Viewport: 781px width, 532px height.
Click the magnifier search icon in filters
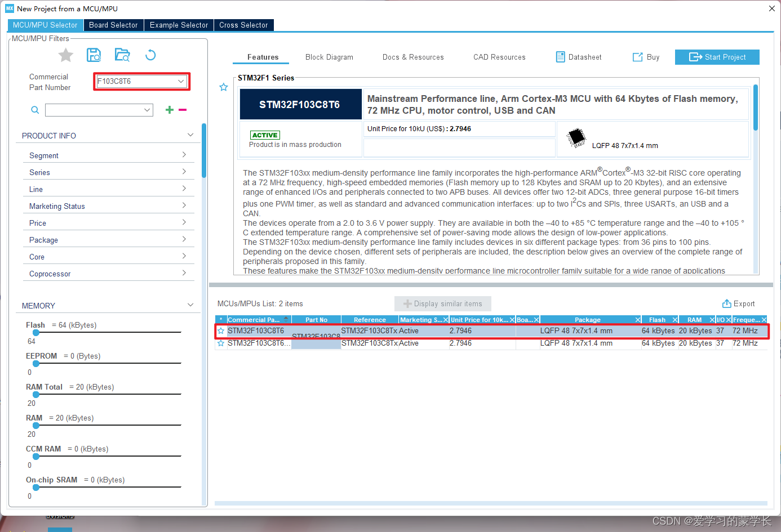coord(35,110)
